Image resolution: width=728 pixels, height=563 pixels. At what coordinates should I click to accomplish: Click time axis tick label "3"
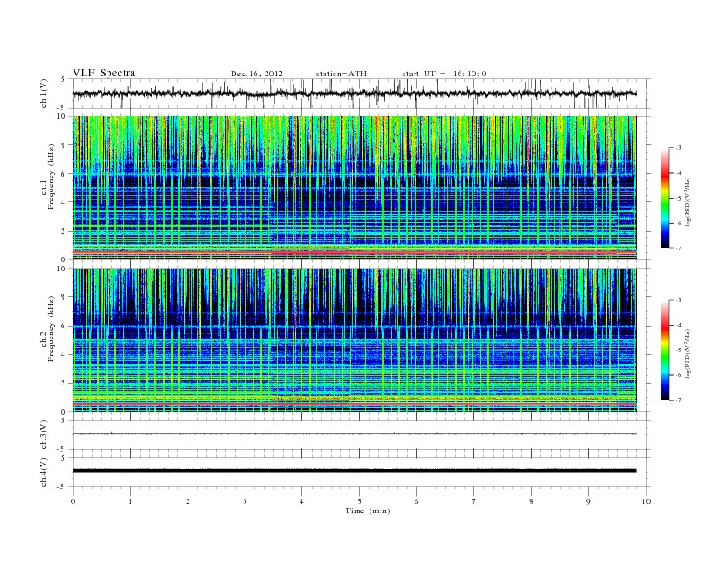click(x=245, y=501)
